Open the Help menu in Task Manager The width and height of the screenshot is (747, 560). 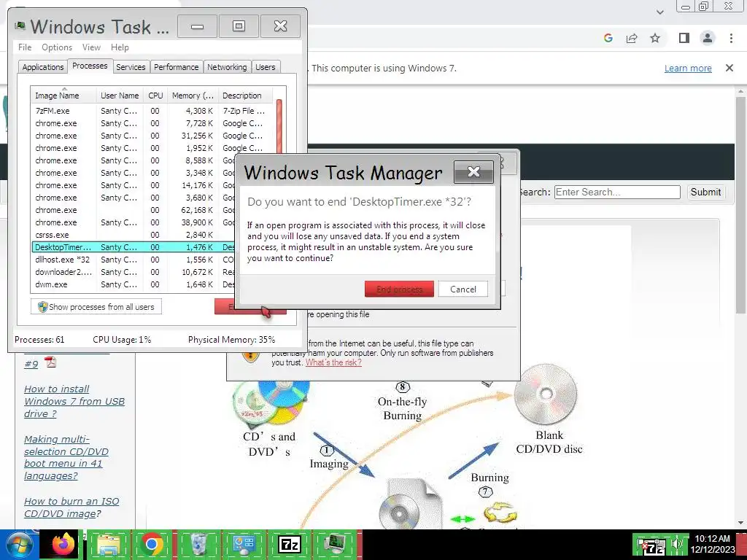pos(120,47)
